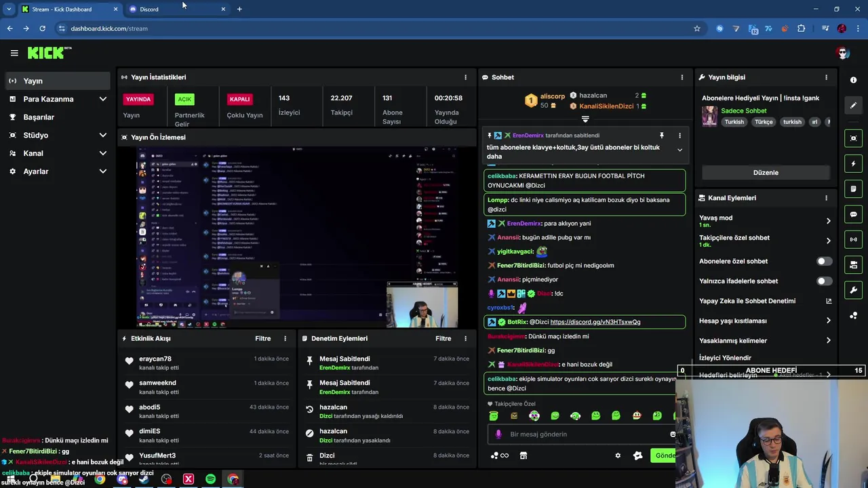The height and width of the screenshot is (488, 868).
Task: Click the Türkçe tag chip
Action: point(764,122)
